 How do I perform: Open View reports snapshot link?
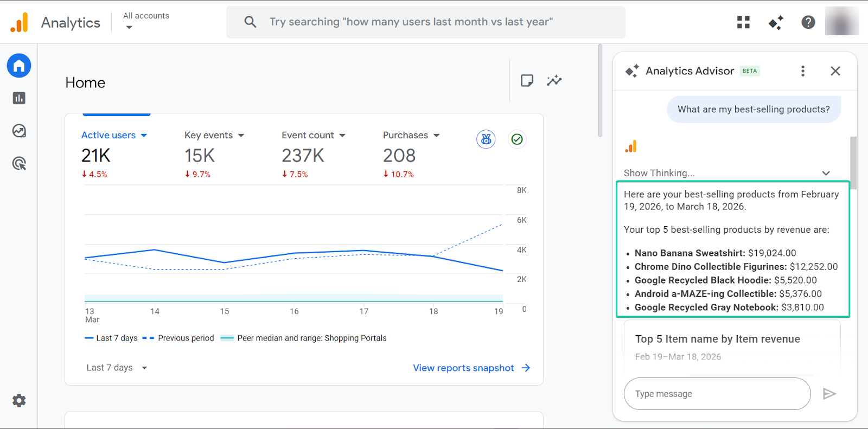pyautogui.click(x=463, y=368)
